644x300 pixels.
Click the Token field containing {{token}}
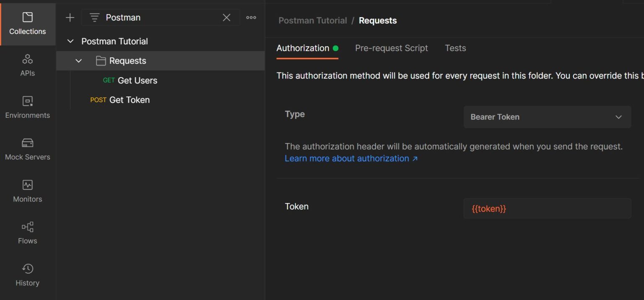[547, 208]
